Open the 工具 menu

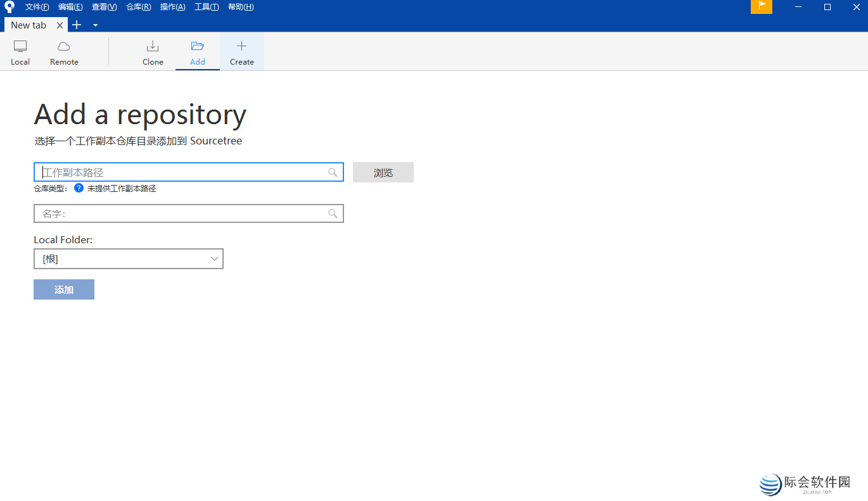(x=208, y=6)
